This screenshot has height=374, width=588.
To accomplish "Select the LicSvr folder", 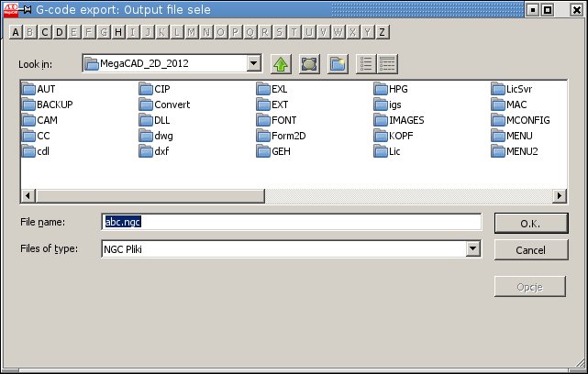I will point(512,89).
